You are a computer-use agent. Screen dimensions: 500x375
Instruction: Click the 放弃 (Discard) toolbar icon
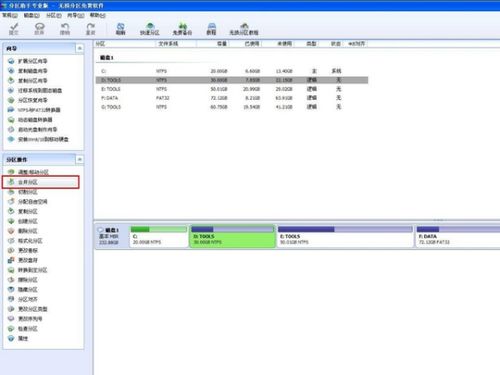coord(39,29)
